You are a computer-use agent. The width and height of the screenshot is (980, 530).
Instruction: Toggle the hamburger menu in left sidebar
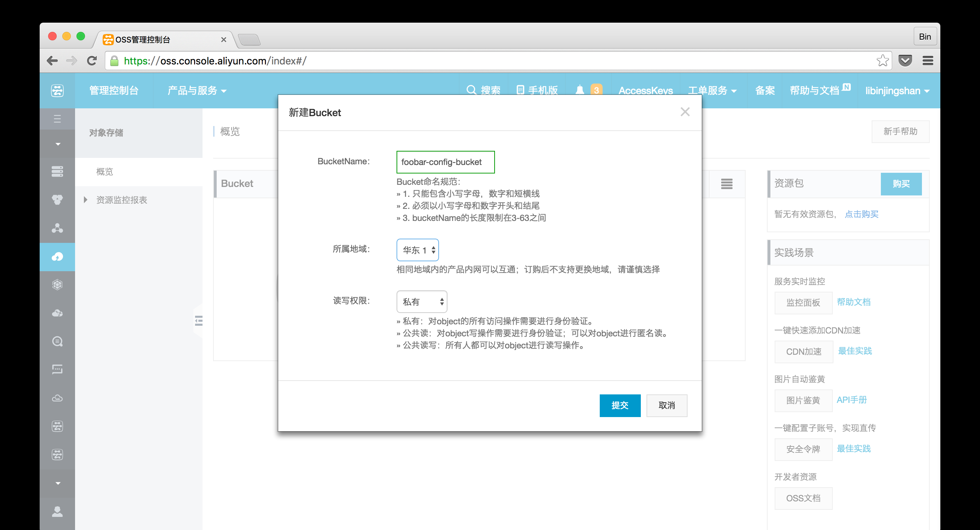tap(57, 119)
